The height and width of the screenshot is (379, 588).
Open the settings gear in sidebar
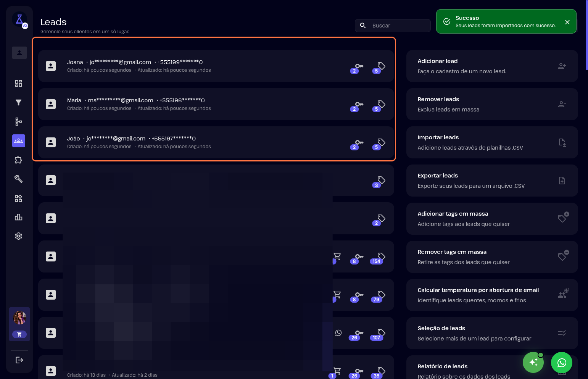coord(18,236)
